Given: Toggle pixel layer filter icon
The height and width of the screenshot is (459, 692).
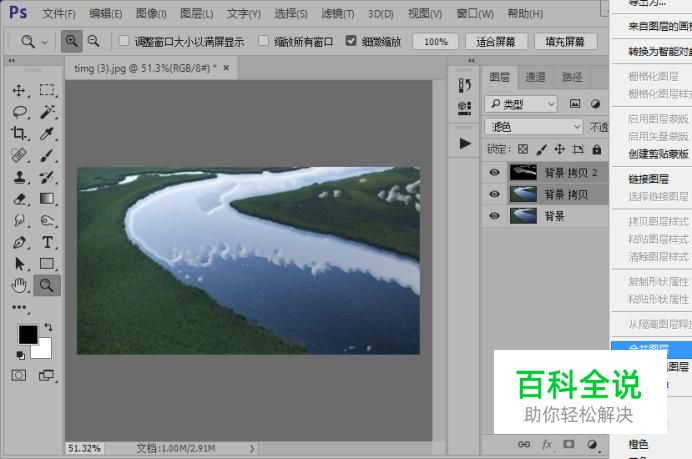Looking at the screenshot, I should (575, 104).
